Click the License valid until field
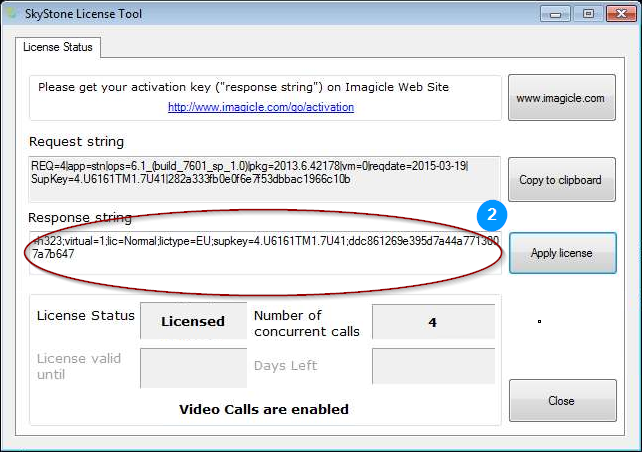The width and height of the screenshot is (642, 452). point(193,368)
